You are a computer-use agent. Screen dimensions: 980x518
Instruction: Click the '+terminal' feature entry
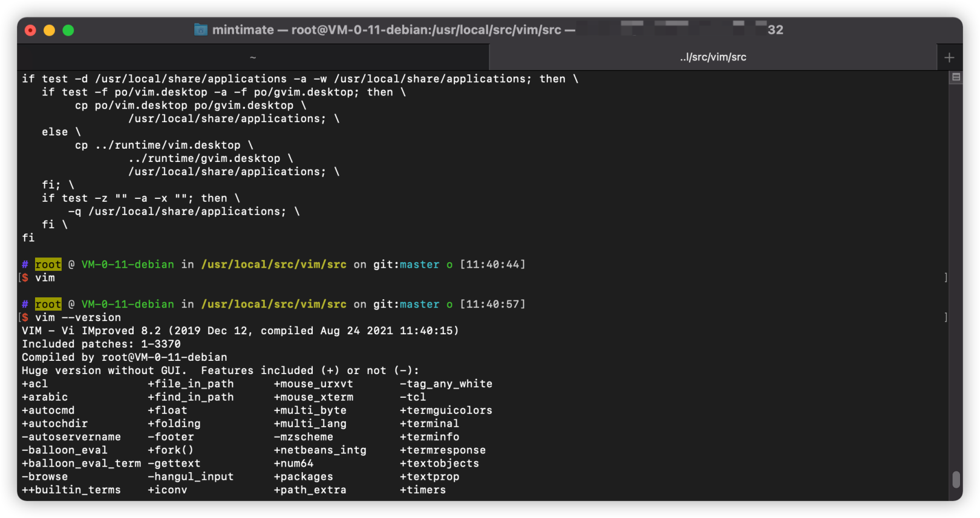(x=430, y=424)
